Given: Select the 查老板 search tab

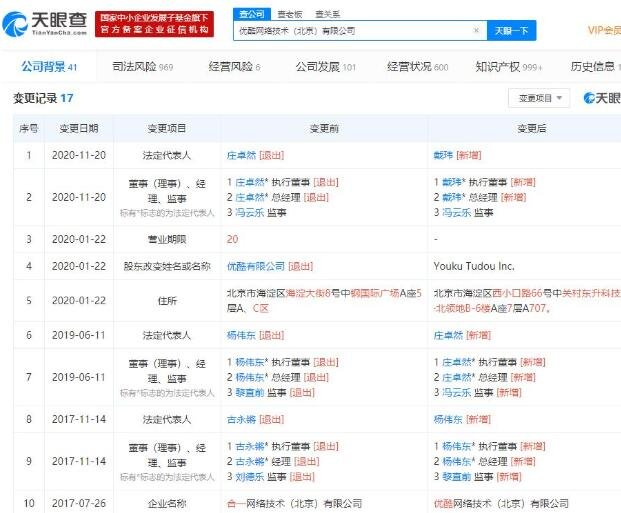Looking at the screenshot, I should point(290,14).
